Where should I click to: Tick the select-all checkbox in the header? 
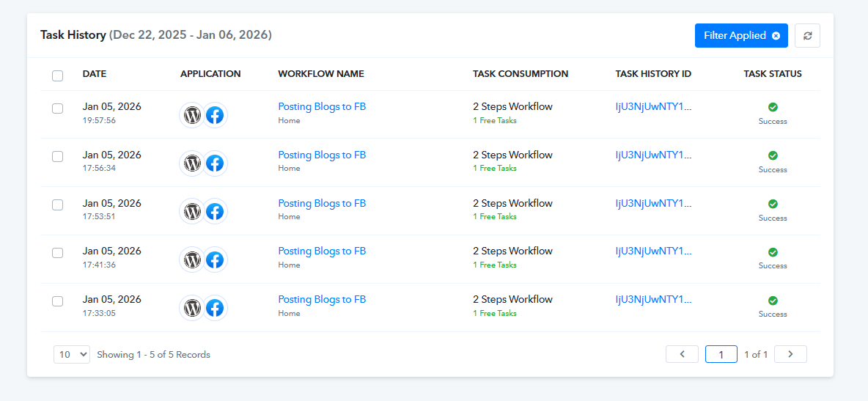coord(58,75)
